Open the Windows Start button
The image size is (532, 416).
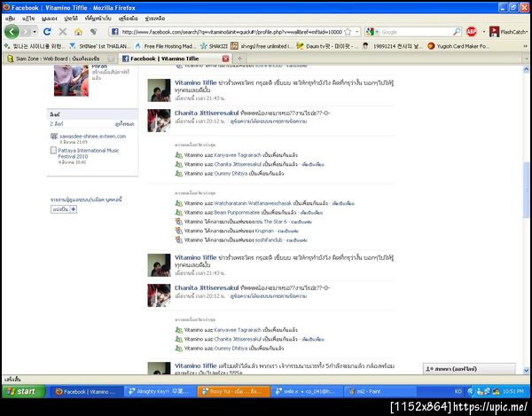pos(23,391)
